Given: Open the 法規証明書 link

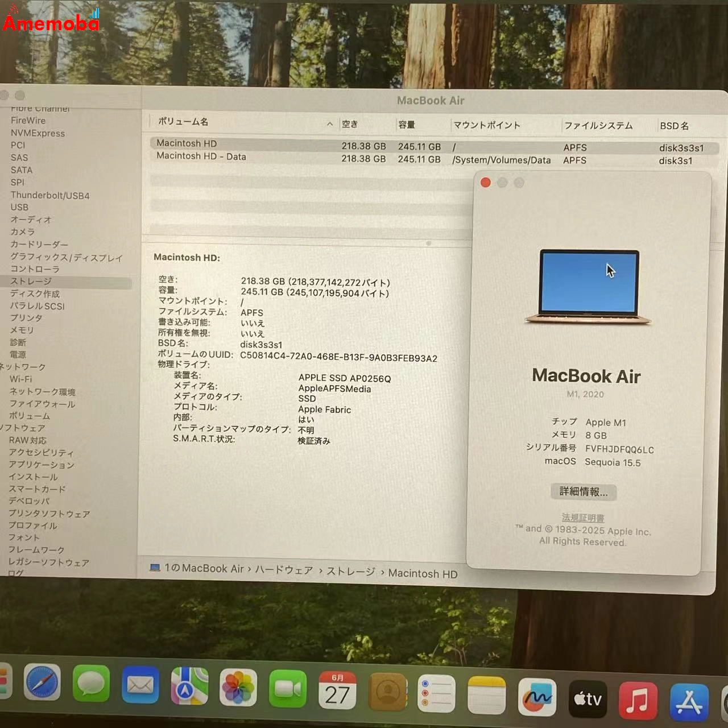Looking at the screenshot, I should [582, 518].
